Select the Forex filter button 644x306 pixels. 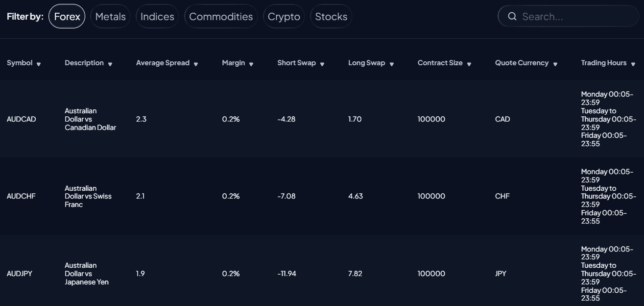[67, 16]
